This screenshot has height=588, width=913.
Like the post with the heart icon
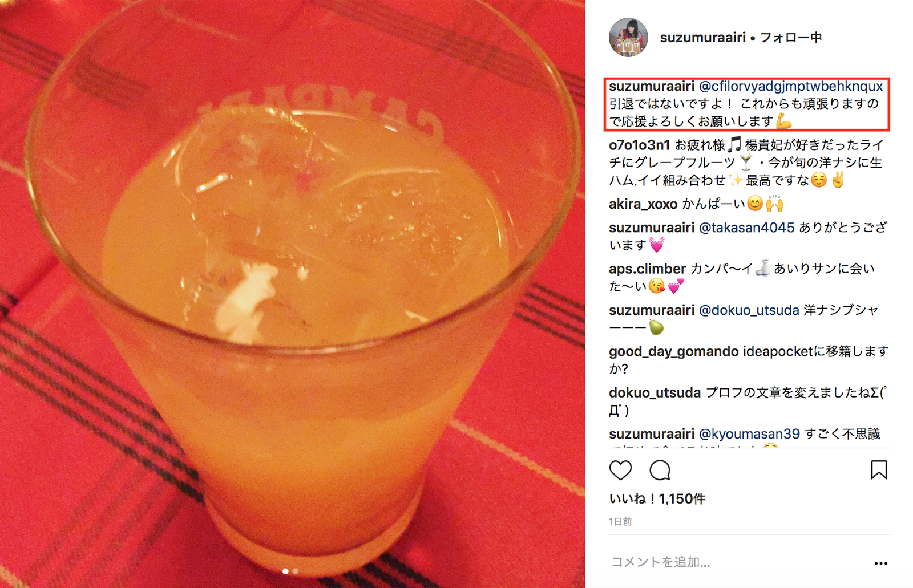[x=620, y=470]
